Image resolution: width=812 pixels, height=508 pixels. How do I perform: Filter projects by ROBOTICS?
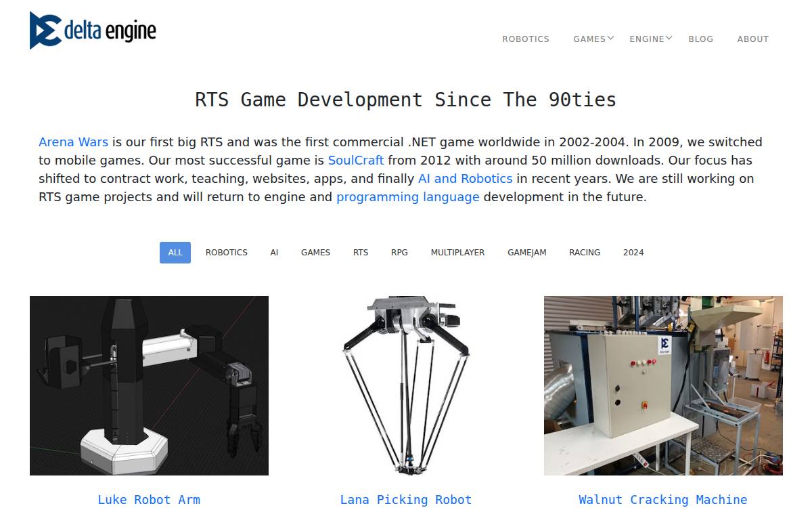click(227, 253)
